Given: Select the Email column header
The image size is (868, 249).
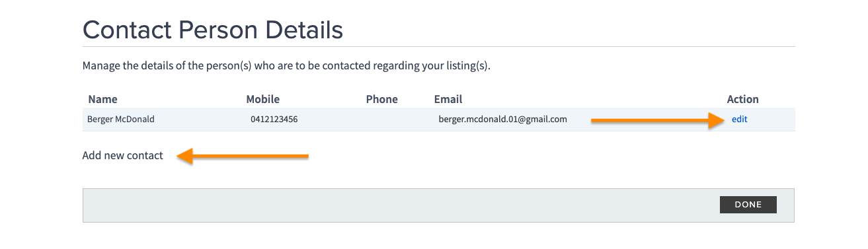Looking at the screenshot, I should pyautogui.click(x=448, y=99).
